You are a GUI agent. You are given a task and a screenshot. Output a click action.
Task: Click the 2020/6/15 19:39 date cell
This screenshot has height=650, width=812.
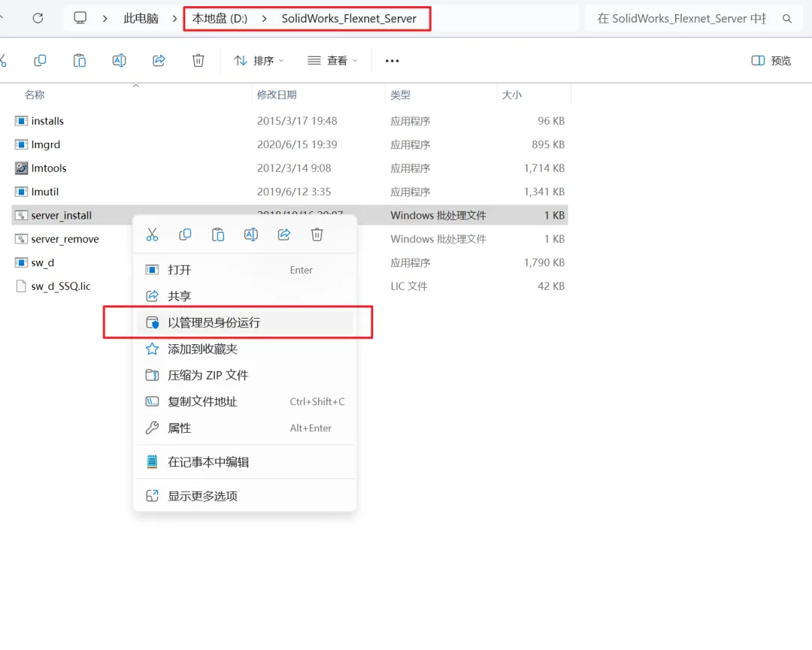[x=297, y=144]
